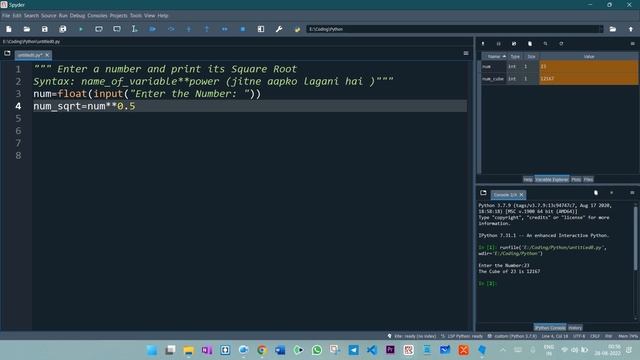640x360 pixels.
Task: Select the IPython Console tab
Action: 550,328
